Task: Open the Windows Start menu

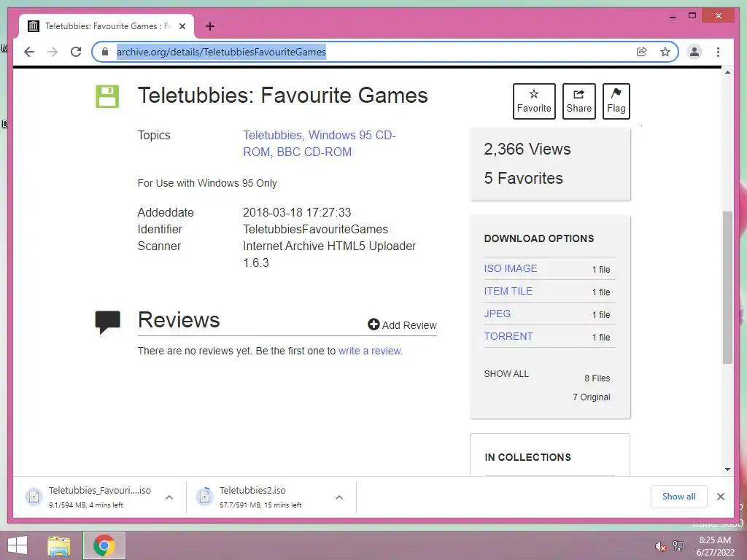Action: tap(18, 545)
